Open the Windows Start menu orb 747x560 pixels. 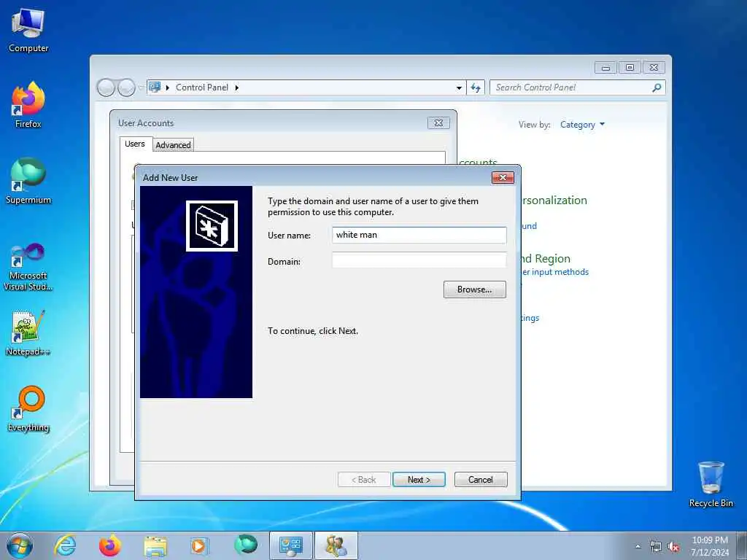click(x=20, y=545)
